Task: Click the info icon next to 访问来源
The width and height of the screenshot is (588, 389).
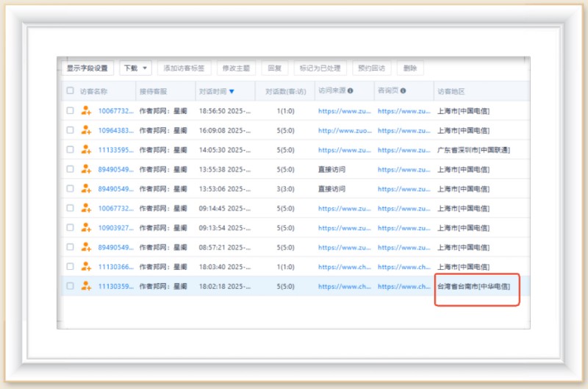Action: pos(350,91)
